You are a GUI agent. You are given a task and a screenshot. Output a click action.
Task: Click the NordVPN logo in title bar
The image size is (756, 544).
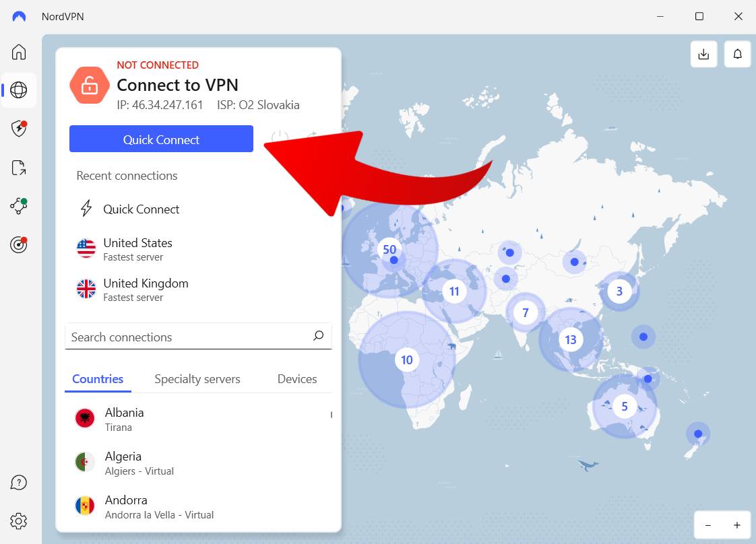19,16
